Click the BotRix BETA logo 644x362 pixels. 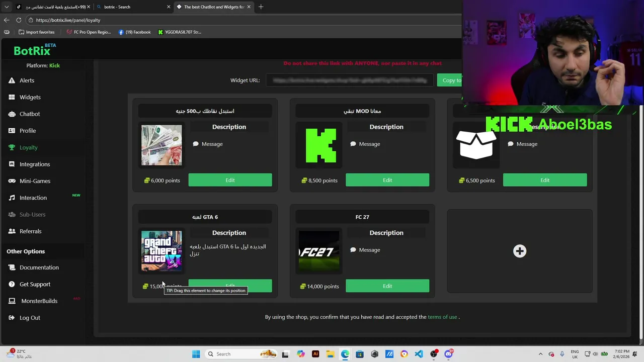point(35,50)
